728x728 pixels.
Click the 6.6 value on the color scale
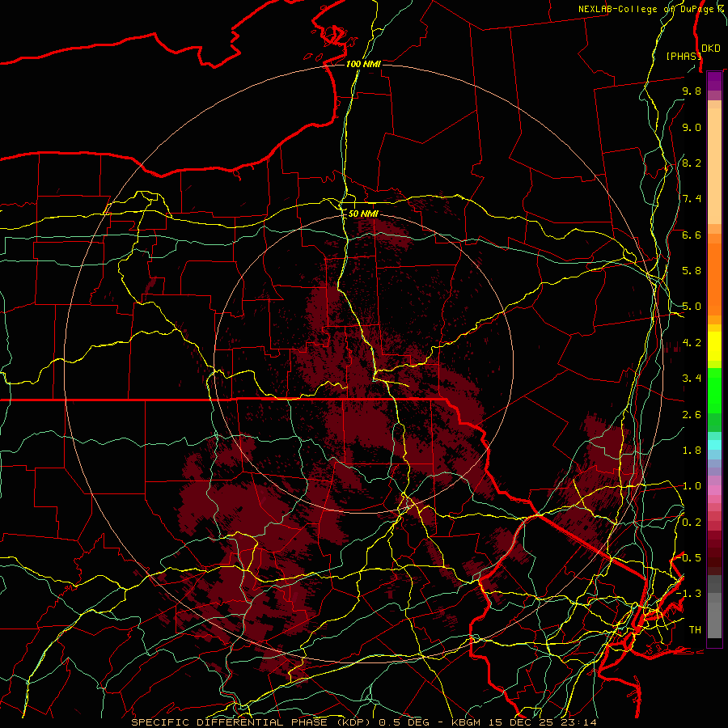(692, 235)
